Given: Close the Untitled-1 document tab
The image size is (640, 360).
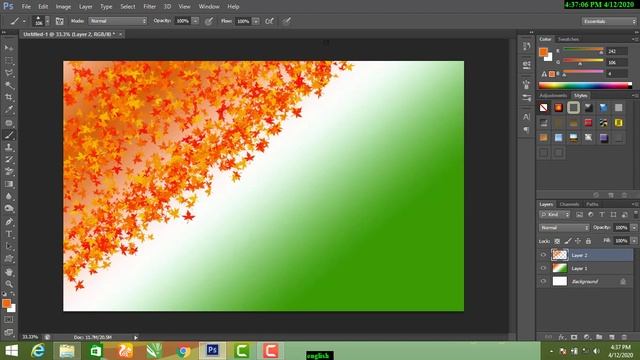Looking at the screenshot, I should [121, 34].
